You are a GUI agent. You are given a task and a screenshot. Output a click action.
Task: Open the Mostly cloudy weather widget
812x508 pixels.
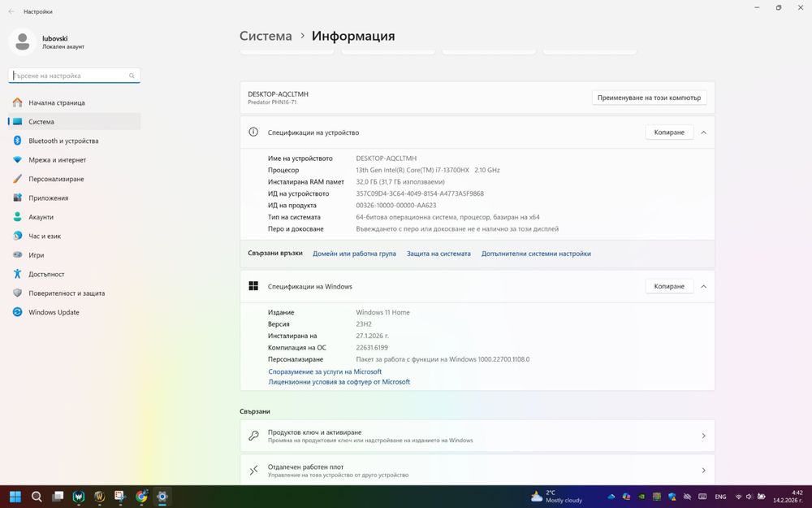click(557, 497)
